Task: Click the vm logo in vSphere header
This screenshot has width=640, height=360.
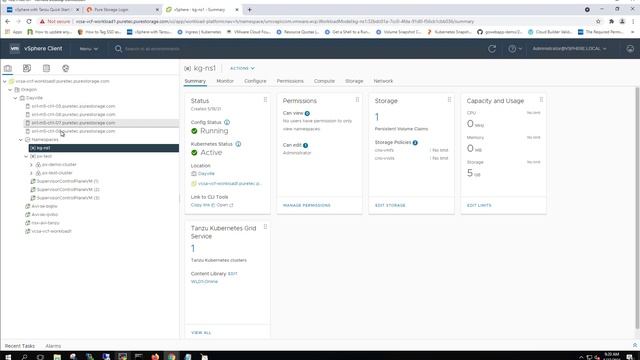Action: click(x=15, y=48)
